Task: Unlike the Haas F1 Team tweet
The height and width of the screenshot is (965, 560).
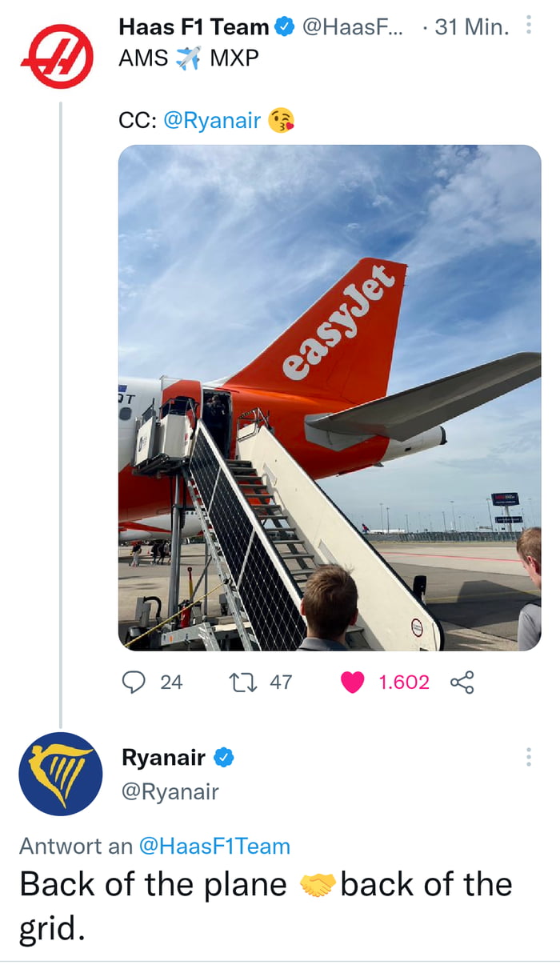Action: click(x=352, y=682)
